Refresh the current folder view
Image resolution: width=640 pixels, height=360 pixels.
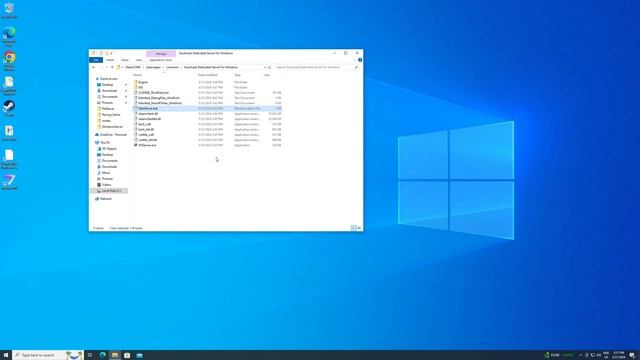pos(269,67)
